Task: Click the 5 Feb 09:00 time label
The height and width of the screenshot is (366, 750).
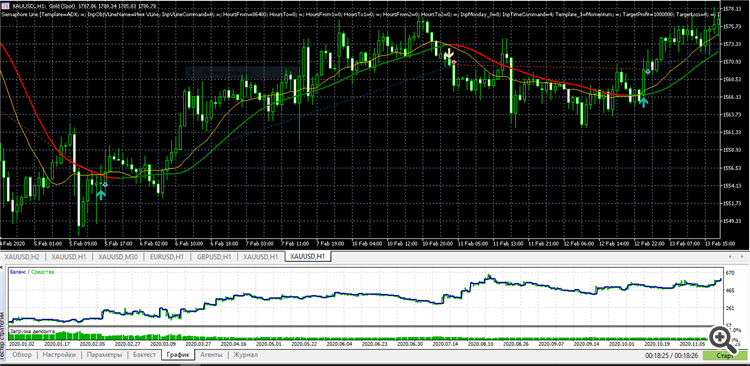Action: (84, 244)
